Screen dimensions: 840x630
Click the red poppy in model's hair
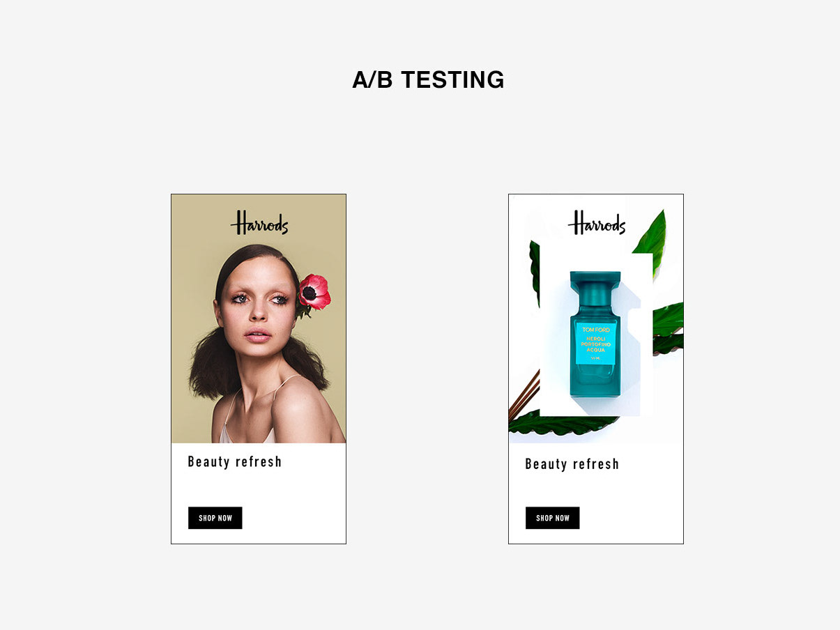tap(314, 291)
